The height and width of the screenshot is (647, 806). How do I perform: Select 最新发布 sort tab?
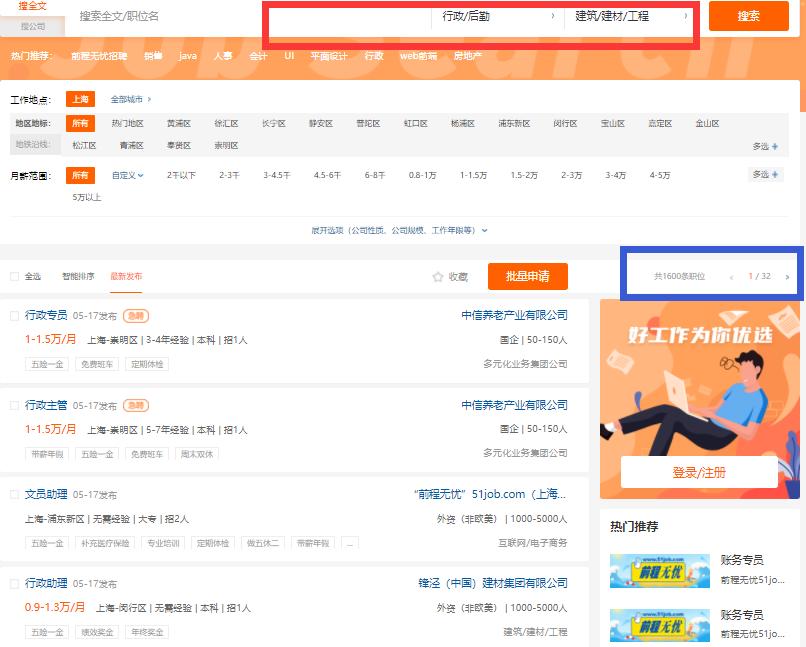tap(126, 276)
